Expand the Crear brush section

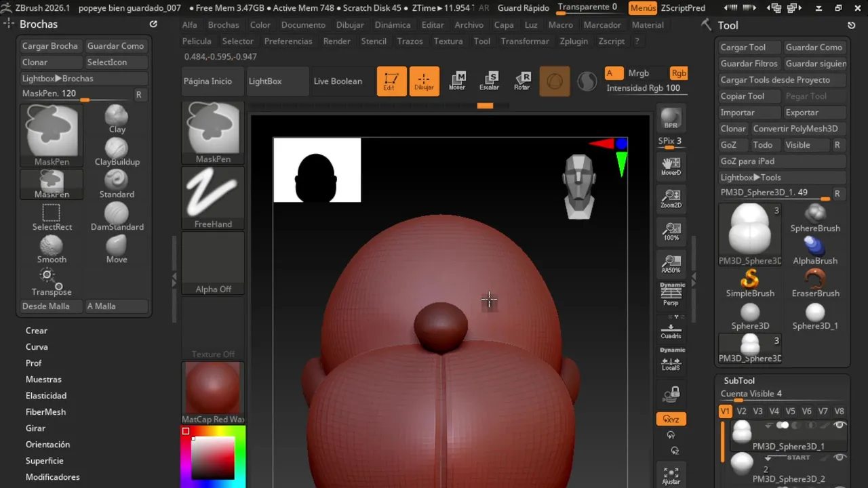37,331
